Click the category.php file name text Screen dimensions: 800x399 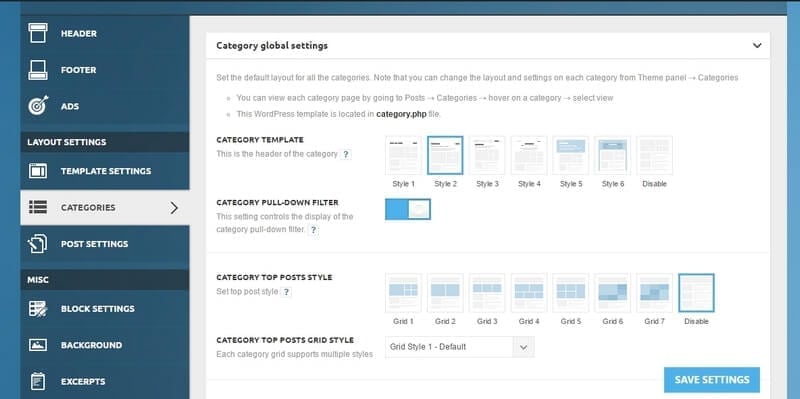[x=401, y=114]
